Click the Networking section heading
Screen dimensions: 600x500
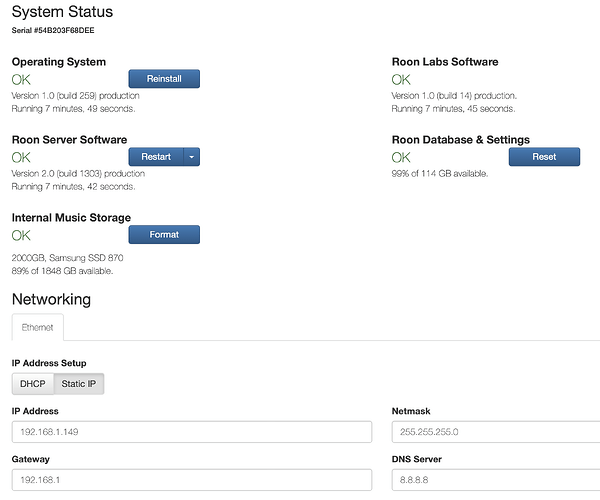click(51, 299)
